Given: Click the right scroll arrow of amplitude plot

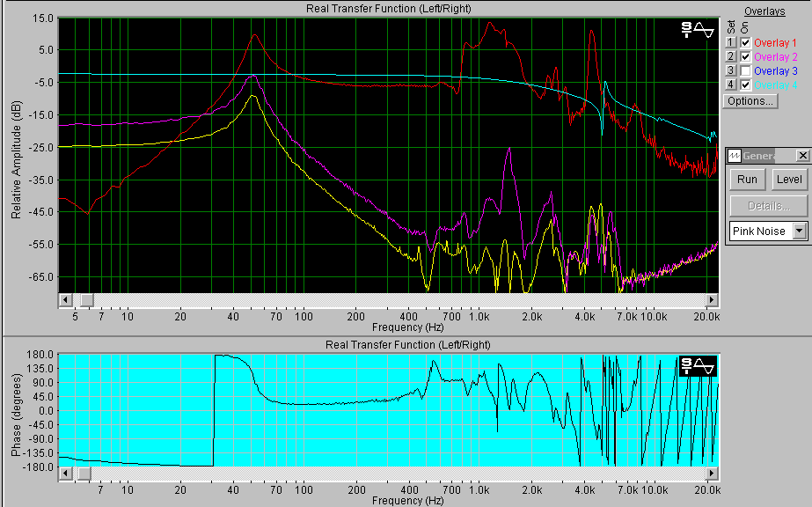Looking at the screenshot, I should click(712, 300).
